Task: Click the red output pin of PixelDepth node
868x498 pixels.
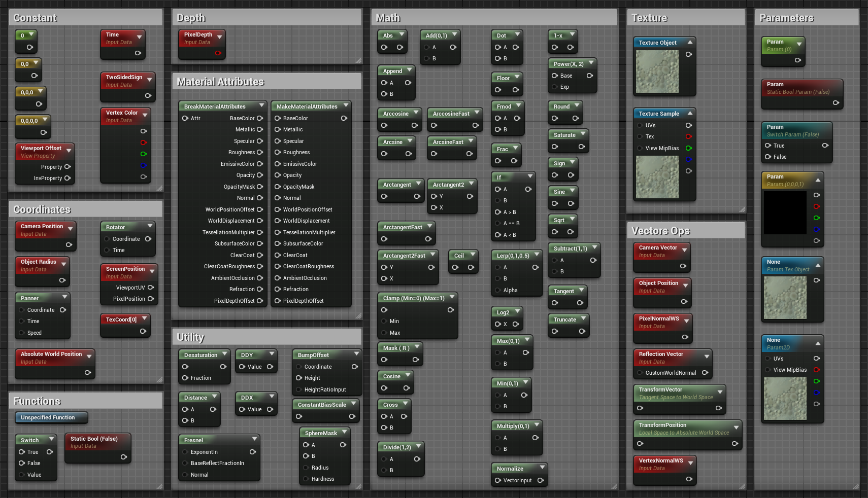Action: click(x=218, y=53)
